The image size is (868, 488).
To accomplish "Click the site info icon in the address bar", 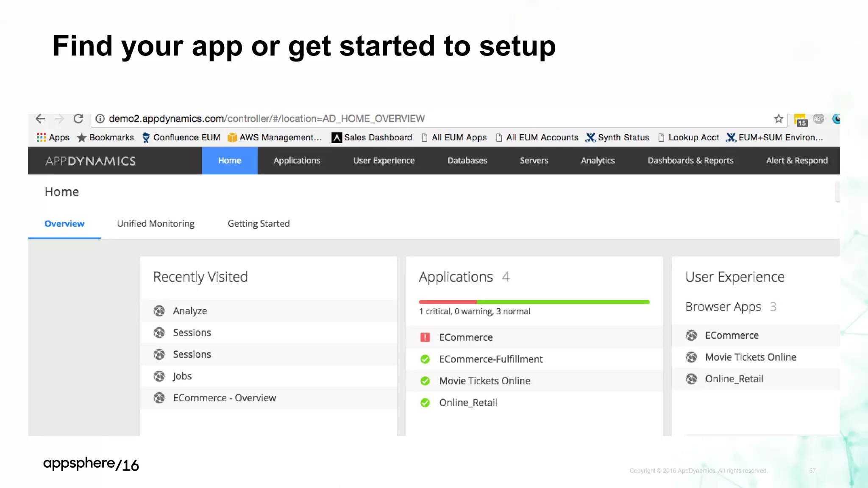I will pos(100,119).
